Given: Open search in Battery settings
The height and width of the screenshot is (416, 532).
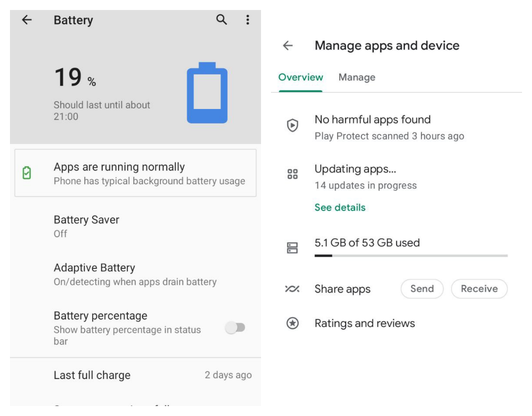Looking at the screenshot, I should [x=222, y=20].
